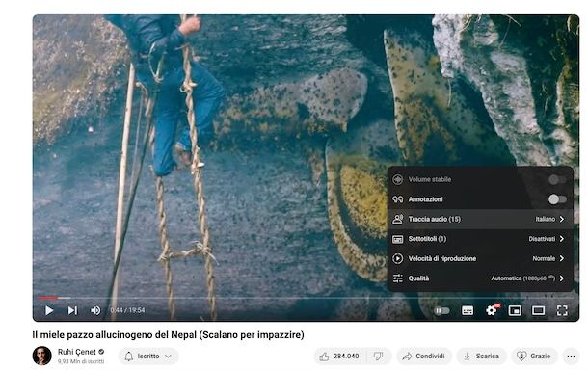Click the playback speed icon
Screen dimensions: 588x370
click(397, 258)
